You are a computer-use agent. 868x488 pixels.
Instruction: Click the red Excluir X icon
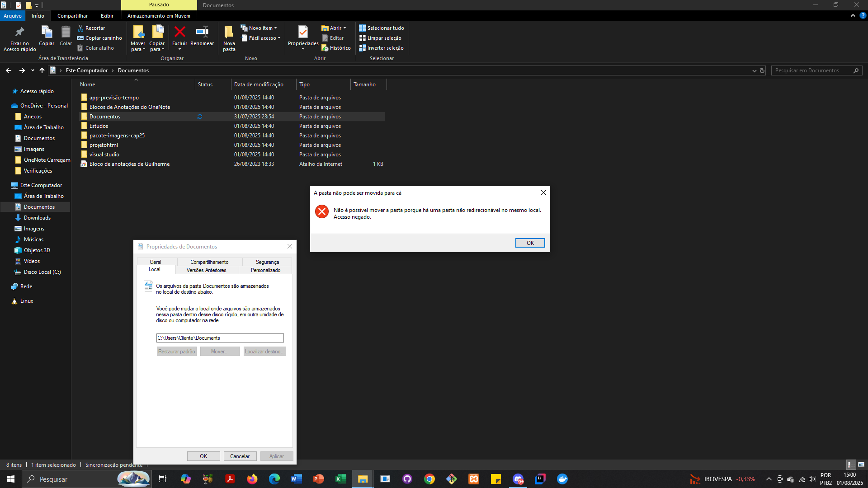click(179, 32)
